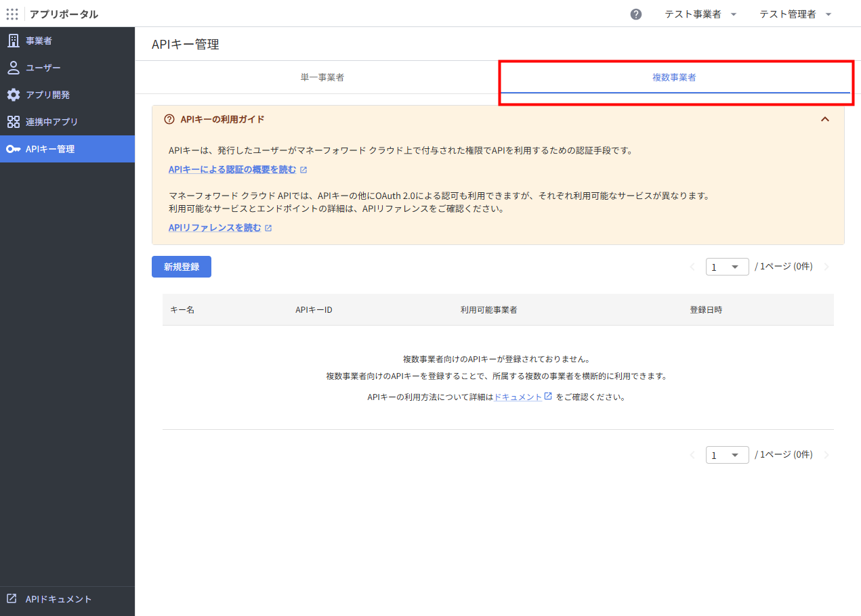Click the APIドキュメント external link icon
The width and height of the screenshot is (861, 616).
pos(12,598)
